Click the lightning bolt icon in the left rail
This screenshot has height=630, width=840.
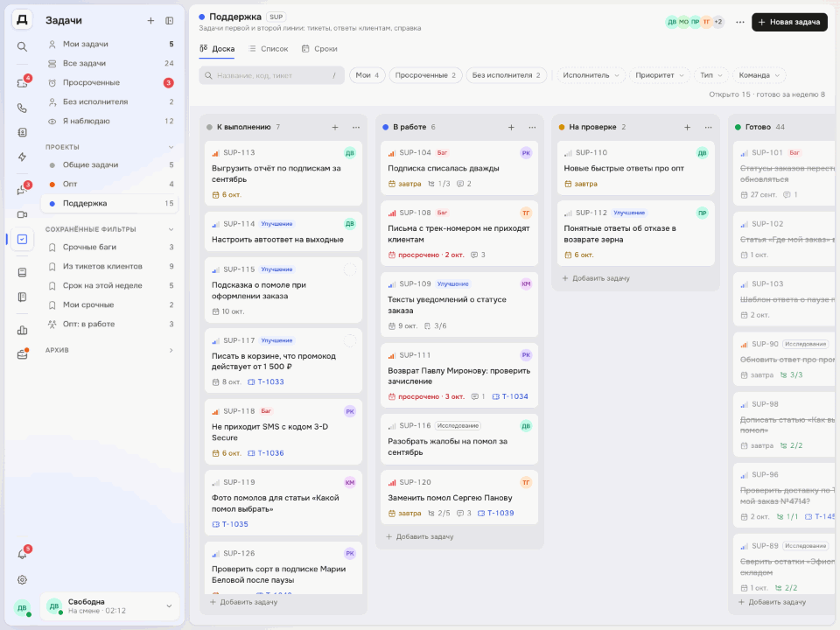click(22, 157)
